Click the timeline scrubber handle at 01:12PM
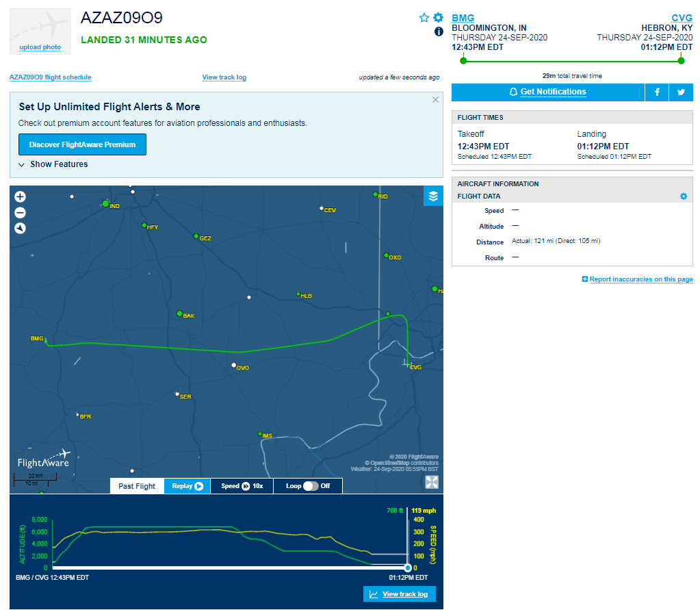Screen dimensions: 700x610 (408, 568)
